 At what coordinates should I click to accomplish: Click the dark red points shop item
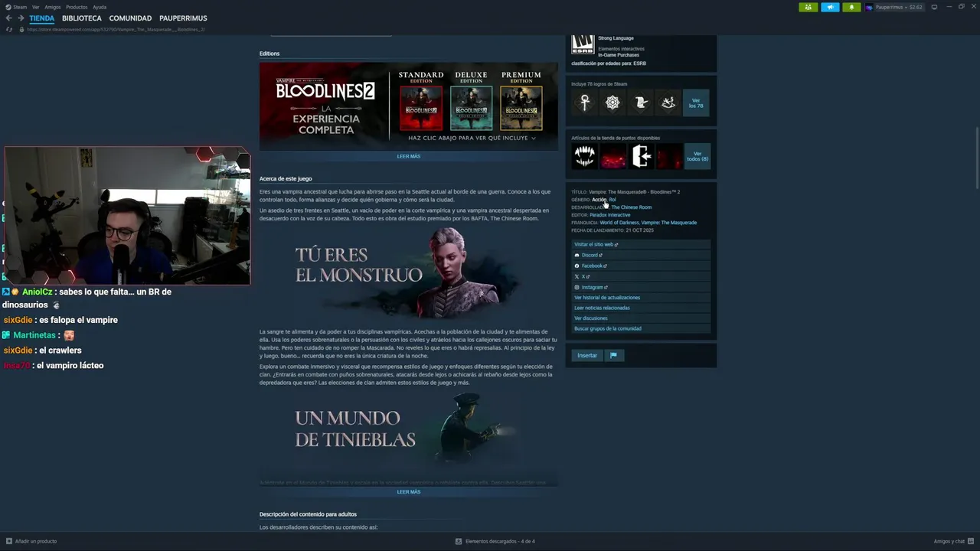pyautogui.click(x=668, y=156)
